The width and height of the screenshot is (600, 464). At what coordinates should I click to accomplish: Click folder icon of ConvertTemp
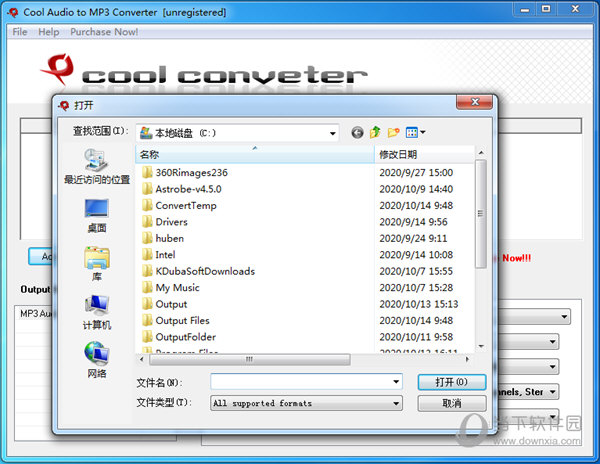[147, 205]
